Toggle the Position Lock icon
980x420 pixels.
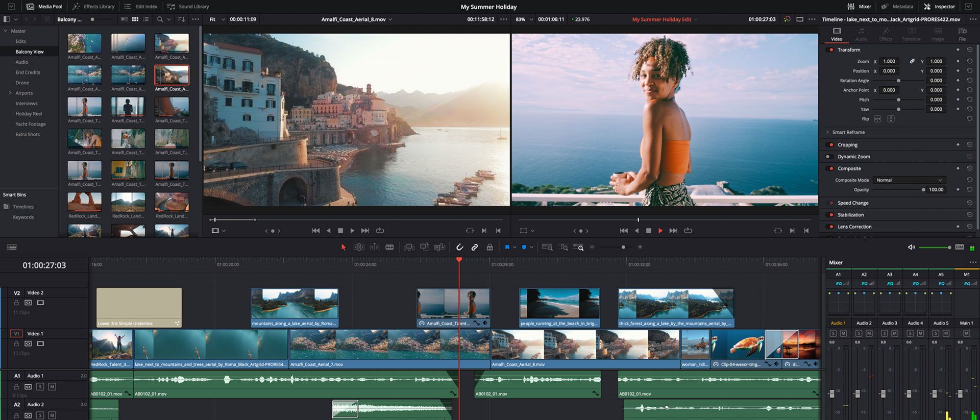(x=489, y=247)
